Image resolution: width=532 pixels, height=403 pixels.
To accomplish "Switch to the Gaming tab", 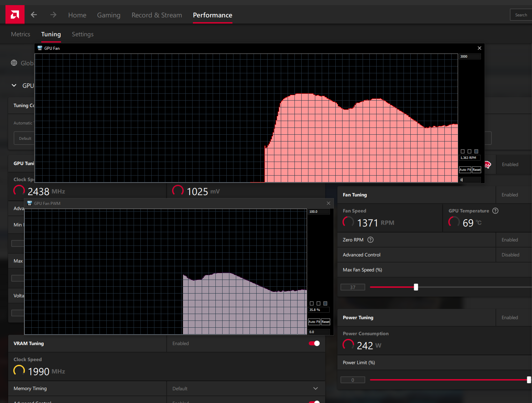I will click(x=109, y=15).
